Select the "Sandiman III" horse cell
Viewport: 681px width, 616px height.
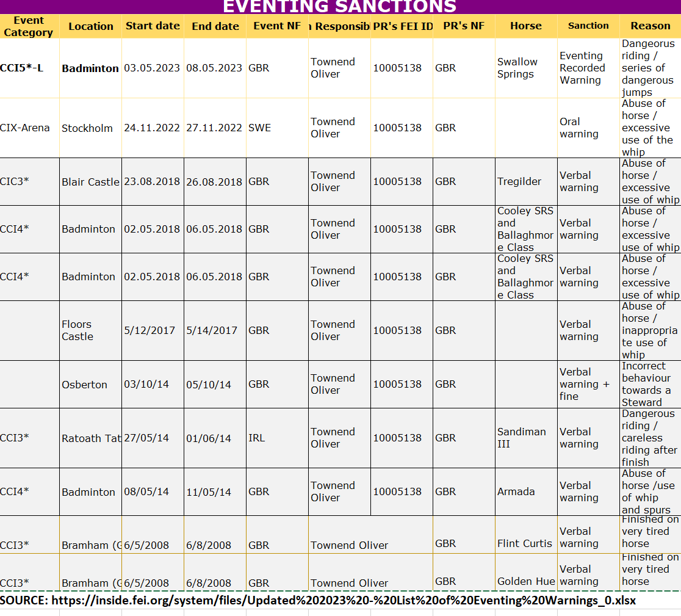point(526,438)
